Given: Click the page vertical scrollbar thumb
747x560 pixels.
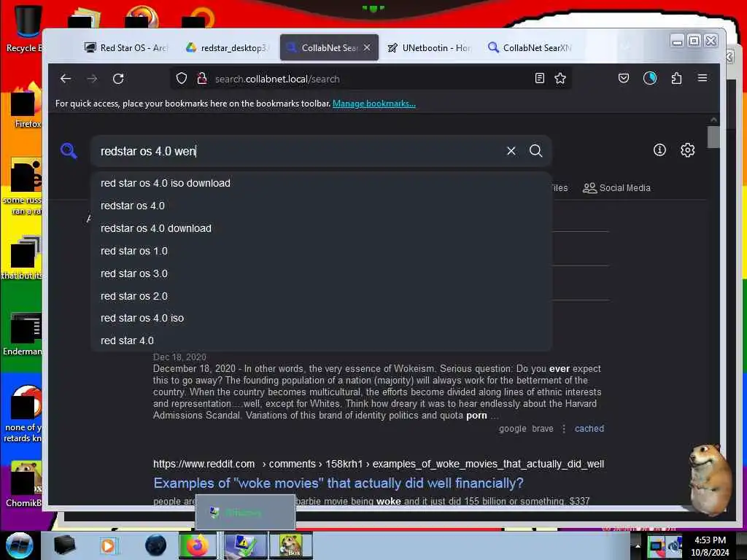Looking at the screenshot, I should point(713,137).
